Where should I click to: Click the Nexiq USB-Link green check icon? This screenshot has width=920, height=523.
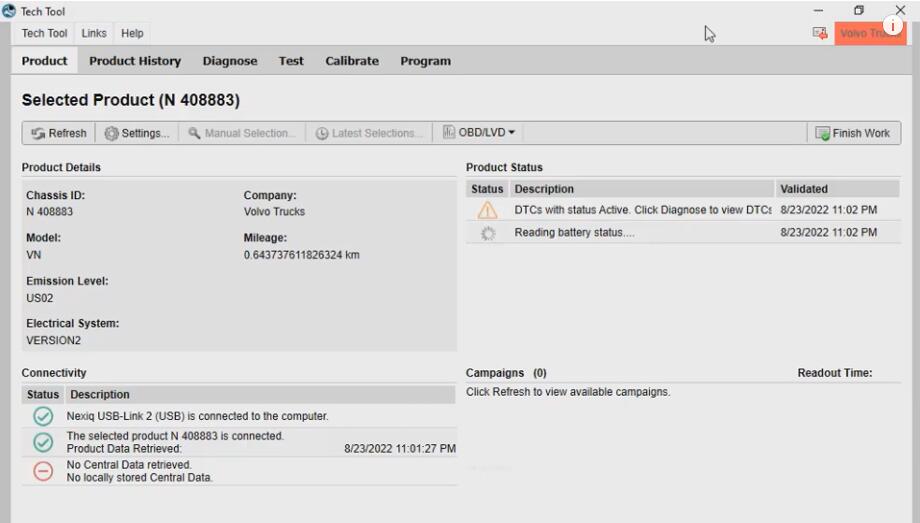pos(43,416)
